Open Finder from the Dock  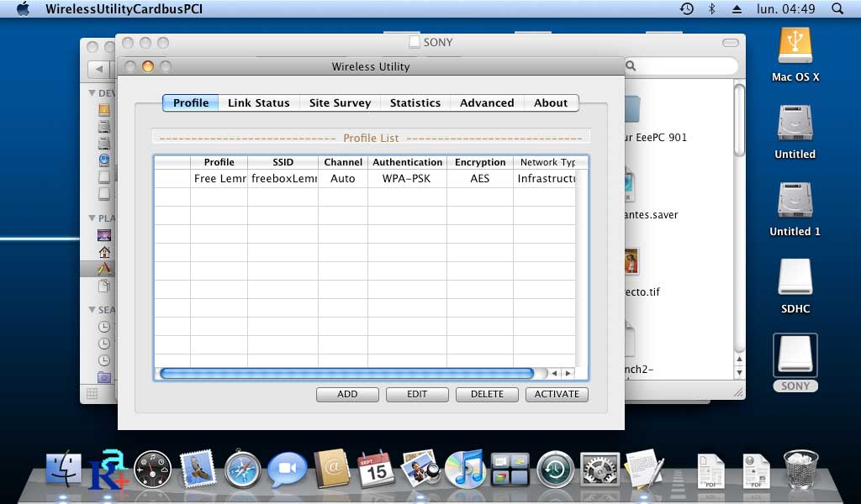64,469
